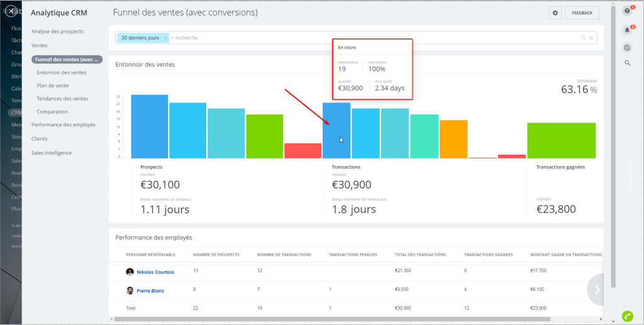This screenshot has height=325, width=644.
Task: Open the Tendances des ventes report
Action: coord(62,99)
